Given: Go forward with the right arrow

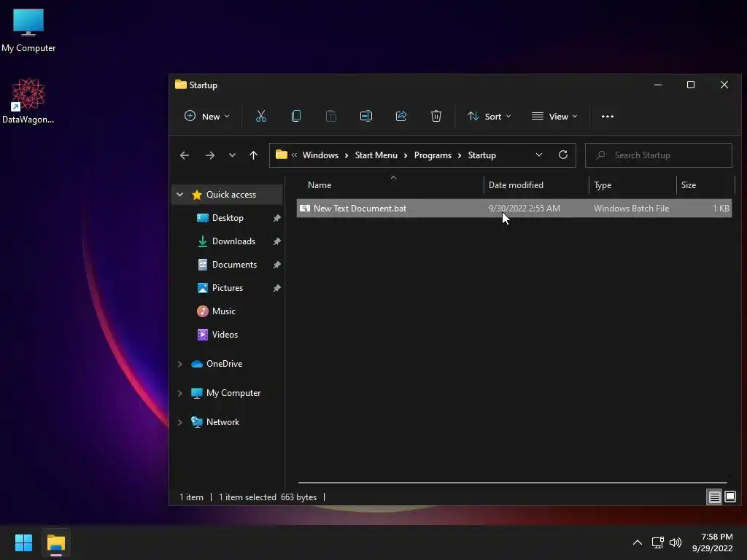Looking at the screenshot, I should [209, 155].
